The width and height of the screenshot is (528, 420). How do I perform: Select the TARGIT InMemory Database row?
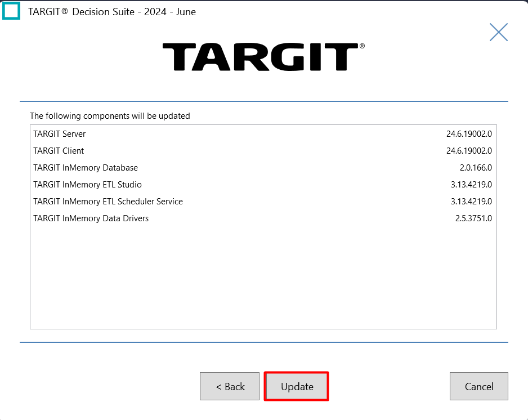point(263,167)
